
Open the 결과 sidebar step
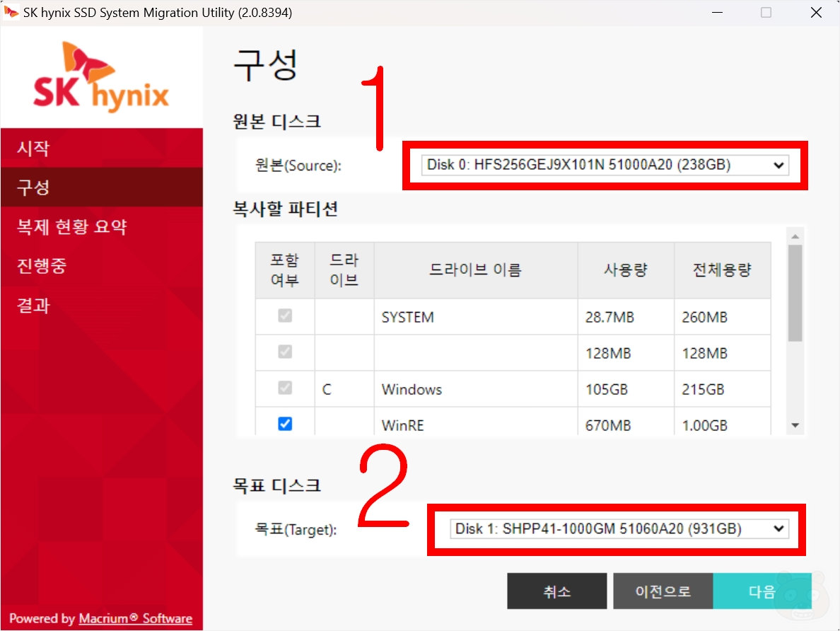point(102,305)
